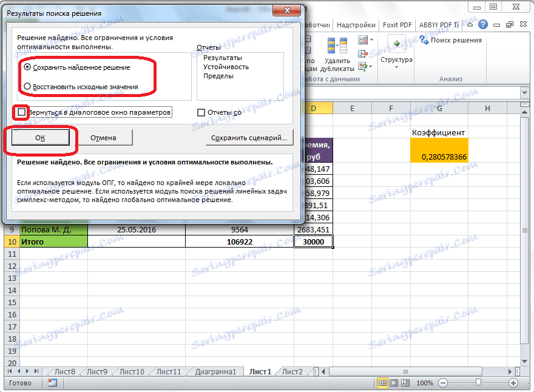Viewport: 534px width, 392px height.
Task: Switch to the Foxit PDF tab
Action: pos(397,24)
